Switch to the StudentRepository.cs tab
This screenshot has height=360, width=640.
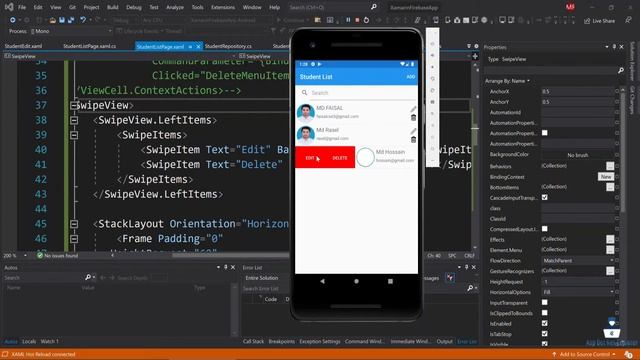(228, 46)
